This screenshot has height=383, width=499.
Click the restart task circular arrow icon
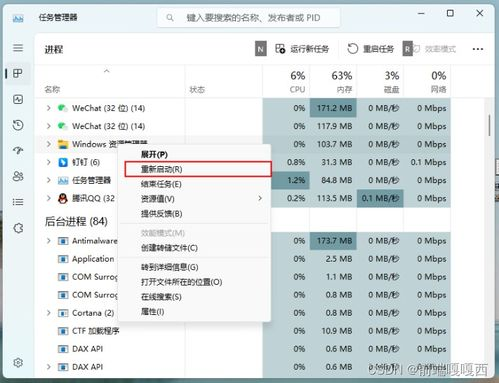(352, 49)
